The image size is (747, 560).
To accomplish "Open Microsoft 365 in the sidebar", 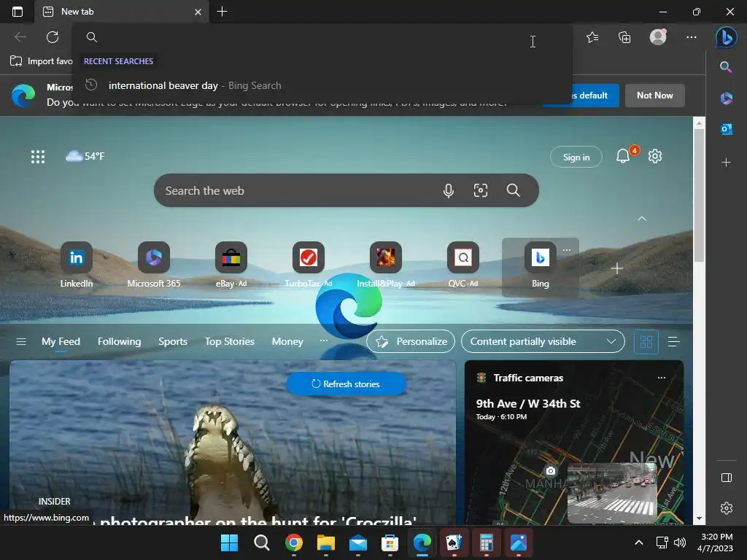I will pos(726,98).
